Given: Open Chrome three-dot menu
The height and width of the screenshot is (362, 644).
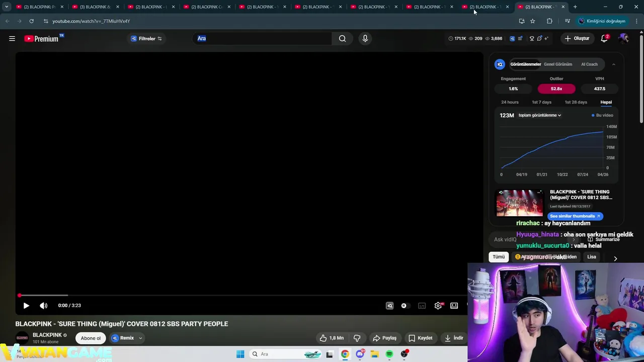Looking at the screenshot, I should tap(636, 21).
